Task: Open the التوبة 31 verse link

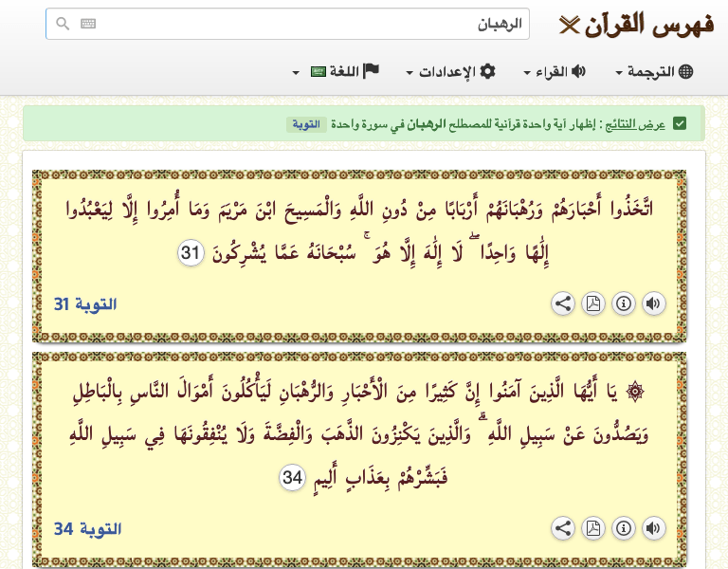Action: (85, 304)
